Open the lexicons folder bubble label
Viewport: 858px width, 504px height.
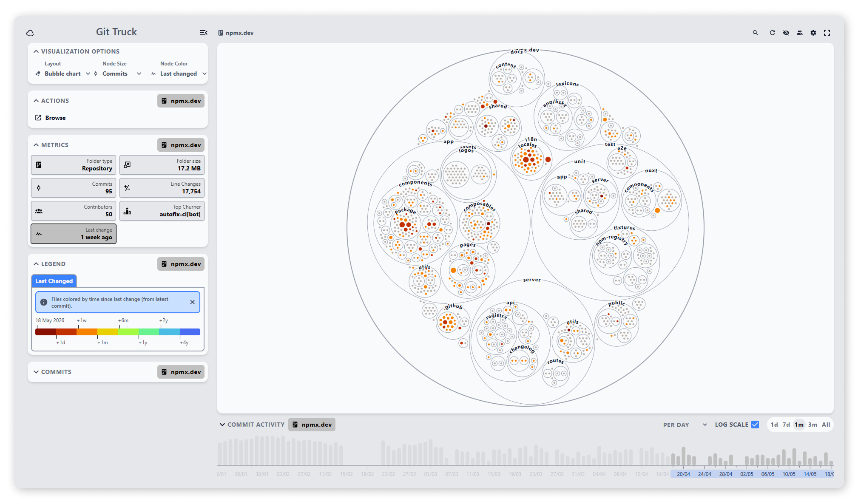[567, 84]
